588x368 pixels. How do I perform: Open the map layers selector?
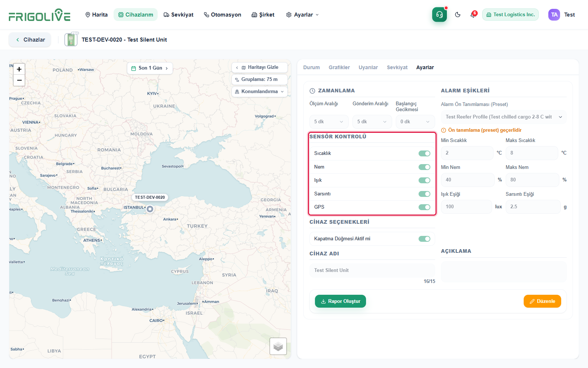coord(278,346)
